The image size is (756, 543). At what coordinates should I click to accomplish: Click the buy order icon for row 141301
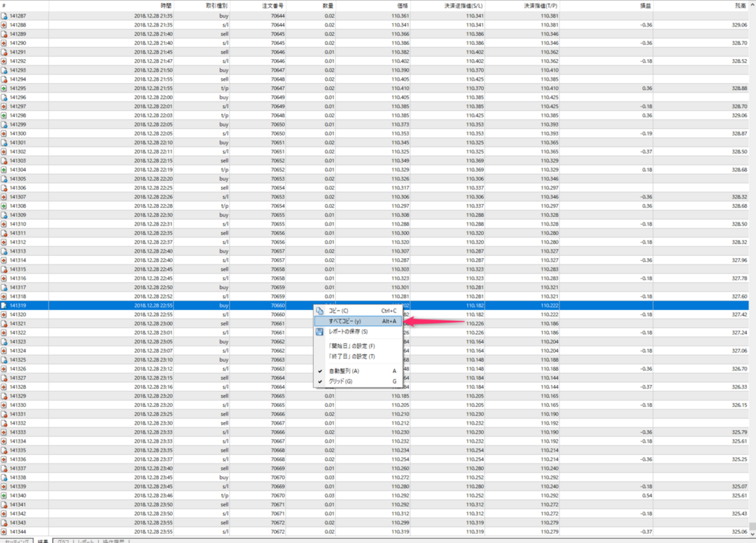[4, 142]
